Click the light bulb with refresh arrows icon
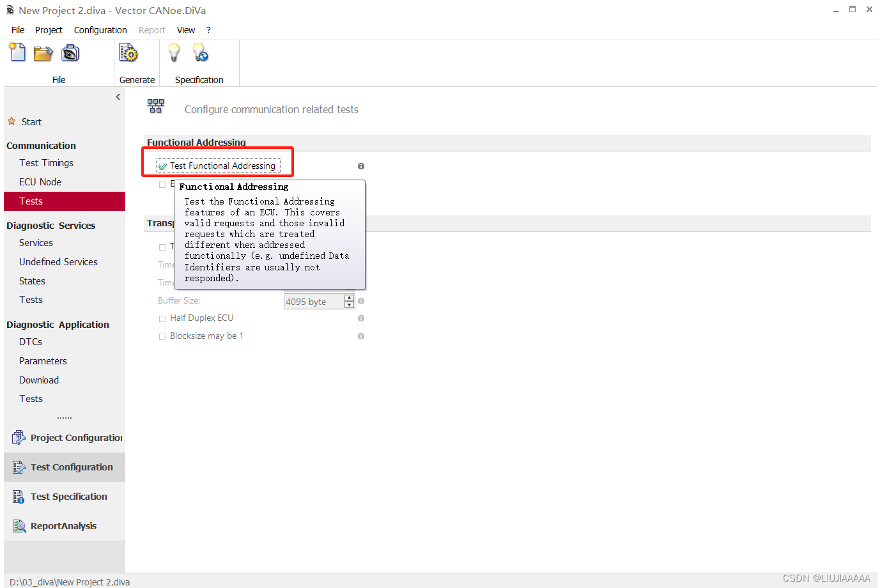 (x=200, y=52)
